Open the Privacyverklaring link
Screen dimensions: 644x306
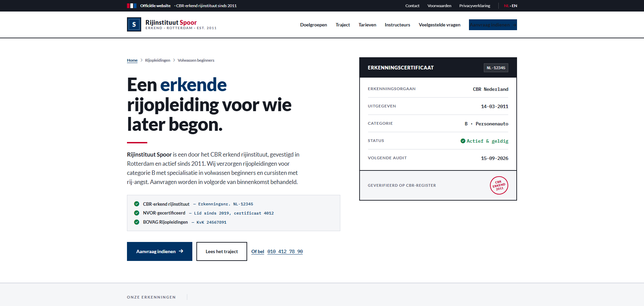click(474, 6)
